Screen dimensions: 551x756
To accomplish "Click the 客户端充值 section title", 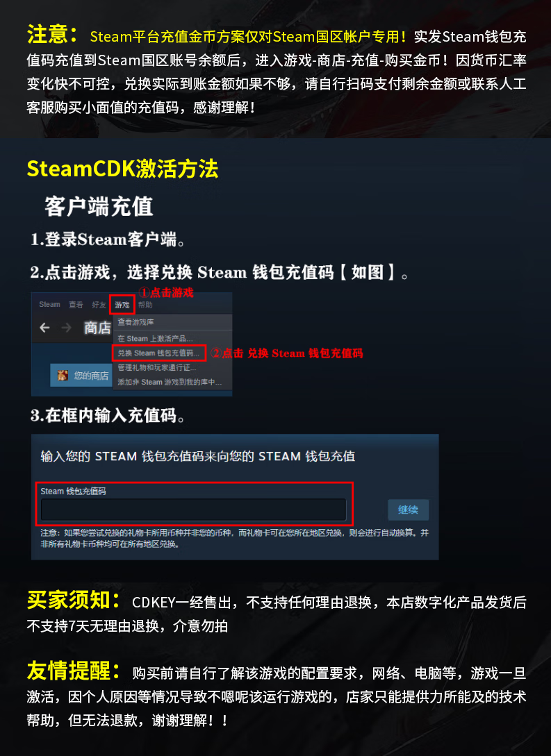I will click(99, 206).
